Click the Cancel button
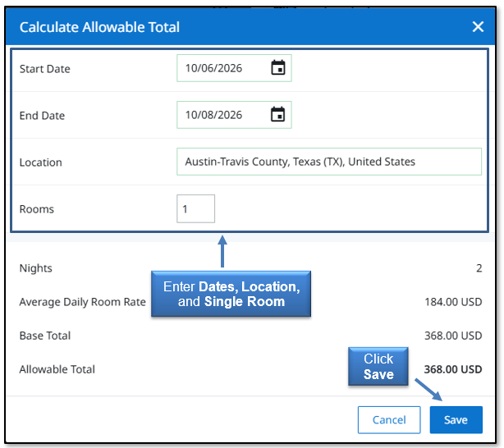Screen dimensions: 504x448 [x=389, y=420]
